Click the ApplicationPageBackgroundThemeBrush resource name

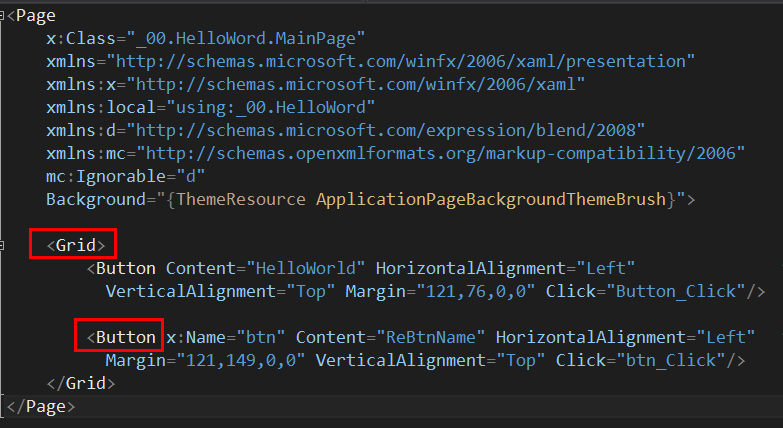pos(491,199)
